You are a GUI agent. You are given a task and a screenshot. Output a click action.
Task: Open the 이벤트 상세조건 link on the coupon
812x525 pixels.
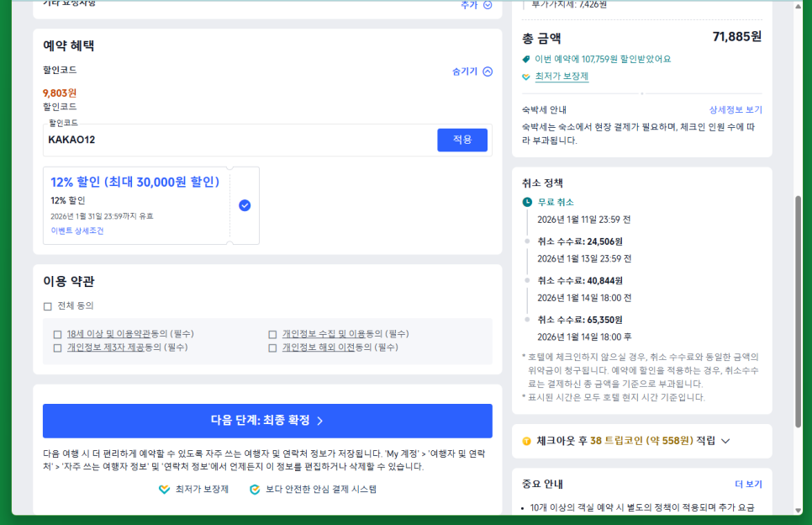(78, 231)
